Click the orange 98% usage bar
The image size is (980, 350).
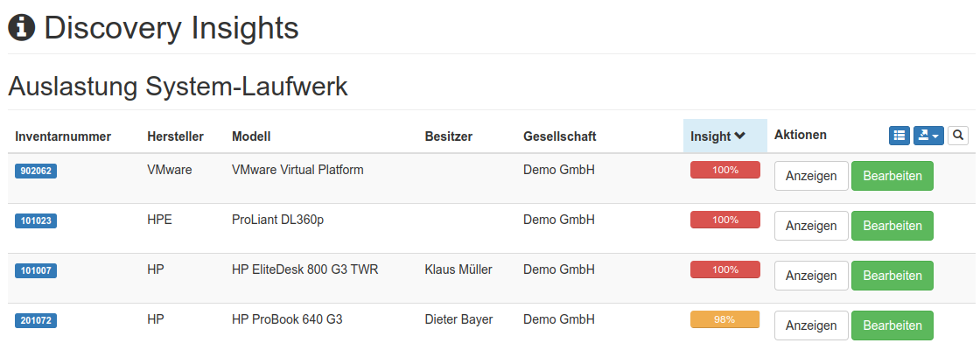pos(724,320)
